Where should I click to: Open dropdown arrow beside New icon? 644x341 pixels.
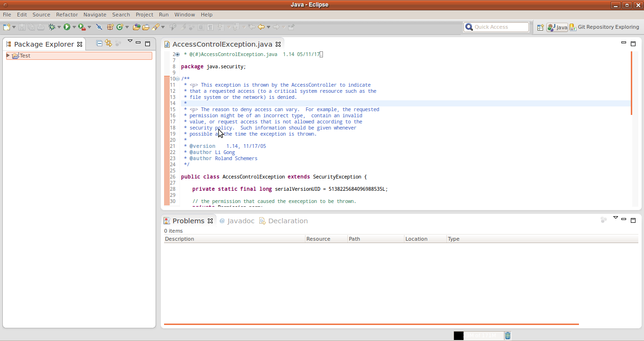click(x=14, y=27)
